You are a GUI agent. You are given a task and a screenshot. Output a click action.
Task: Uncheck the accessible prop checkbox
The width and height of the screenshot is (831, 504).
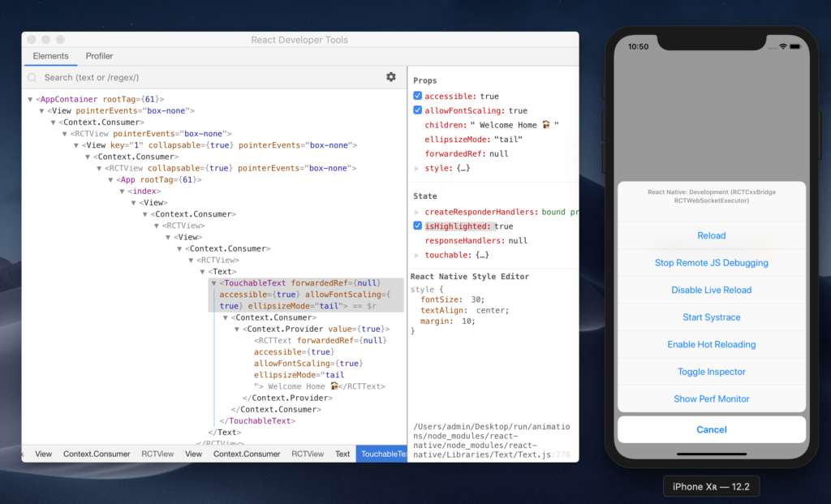tap(417, 96)
